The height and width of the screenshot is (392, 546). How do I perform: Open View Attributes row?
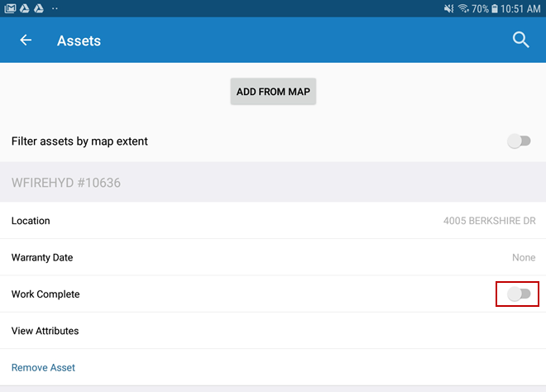[x=45, y=331]
